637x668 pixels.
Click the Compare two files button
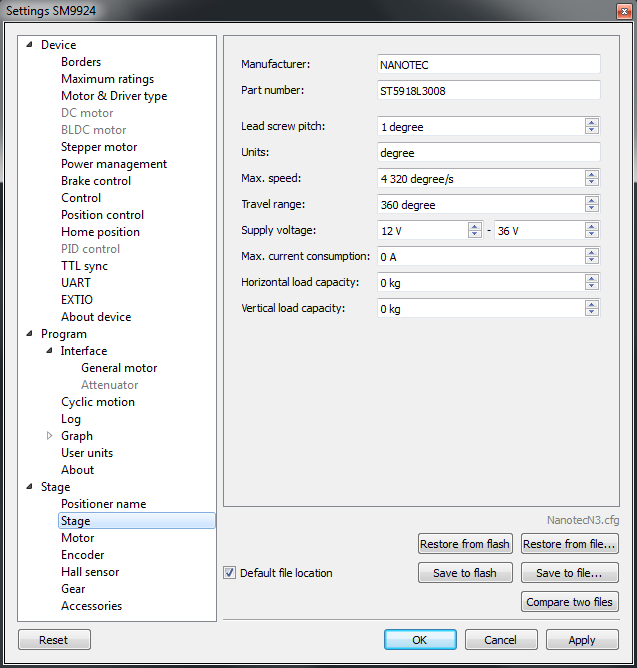569,602
